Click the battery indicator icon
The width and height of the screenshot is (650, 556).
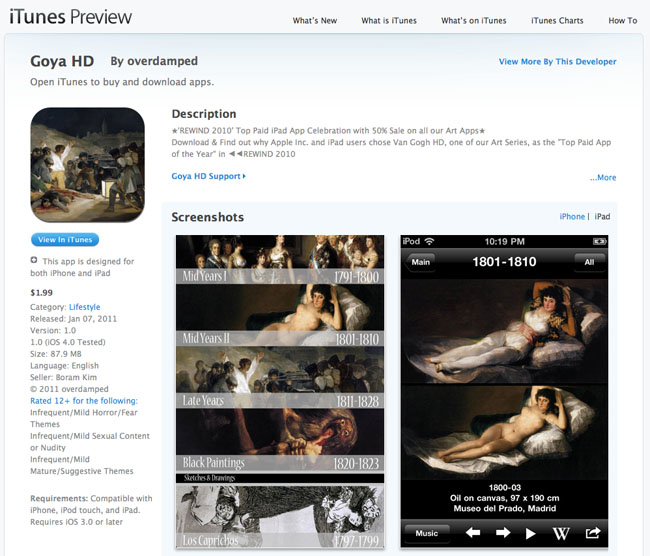pyautogui.click(x=599, y=241)
